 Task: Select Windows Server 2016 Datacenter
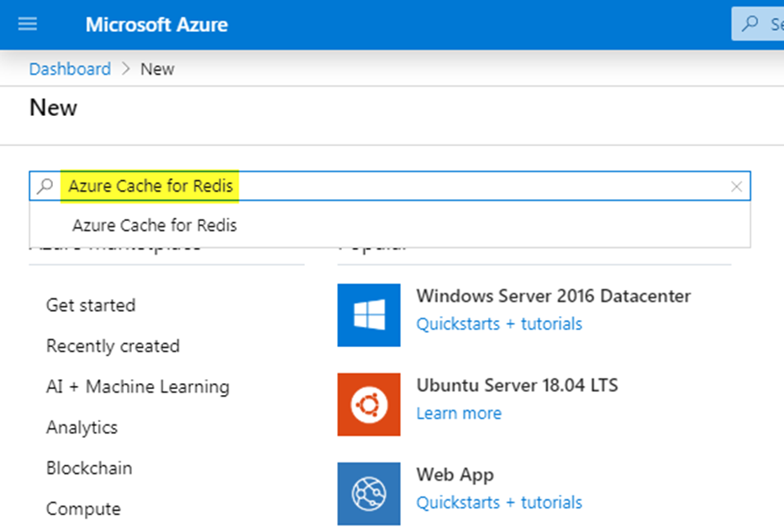click(x=554, y=296)
